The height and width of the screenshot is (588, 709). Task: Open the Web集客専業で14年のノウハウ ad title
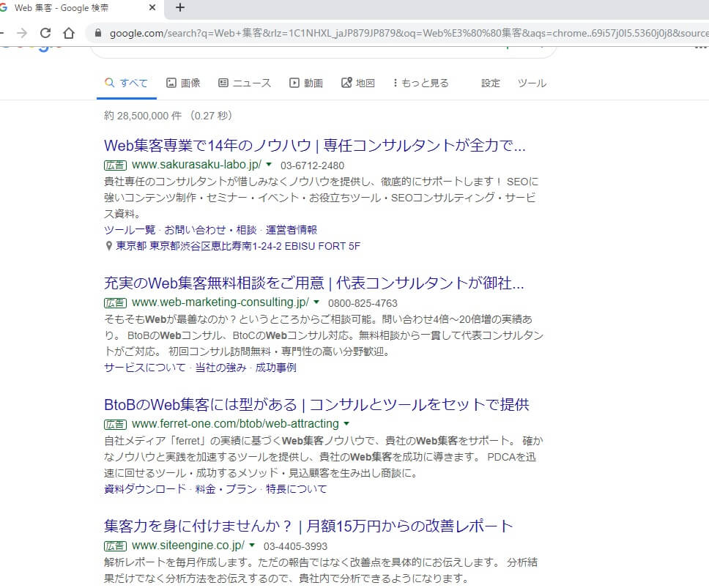point(315,146)
